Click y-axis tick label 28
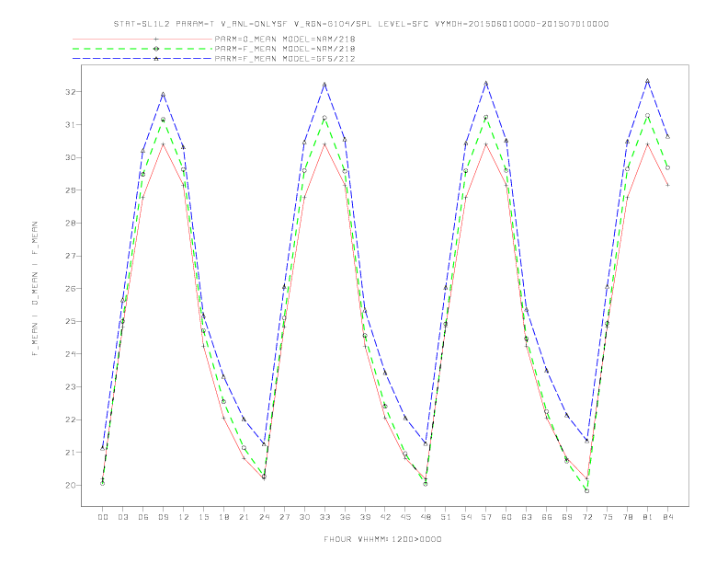 click(x=70, y=223)
